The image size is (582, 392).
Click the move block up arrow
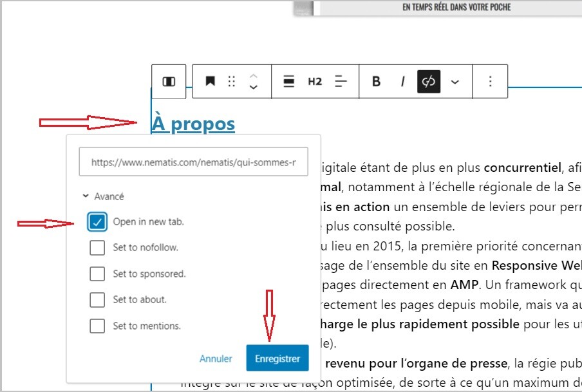coord(254,75)
